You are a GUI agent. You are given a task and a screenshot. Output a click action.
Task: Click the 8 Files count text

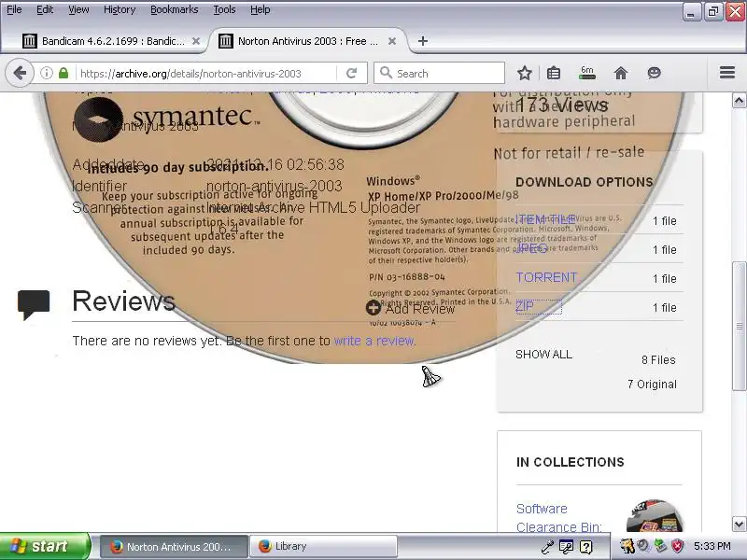658,360
